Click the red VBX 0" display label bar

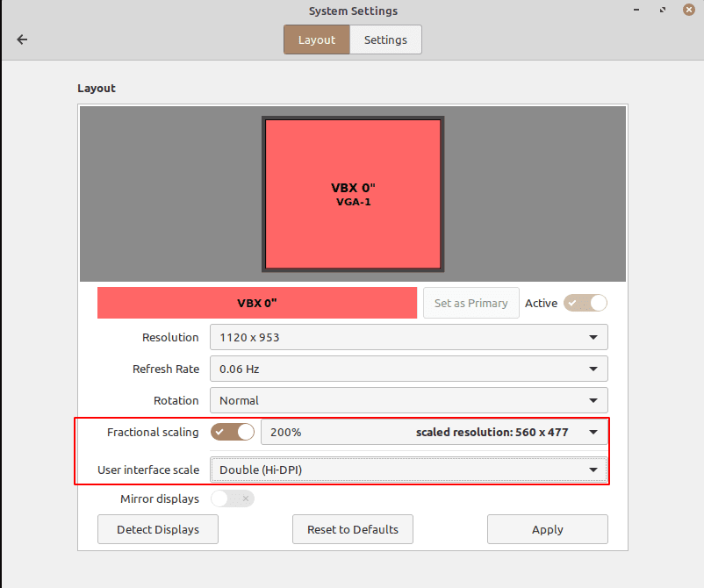coord(257,303)
